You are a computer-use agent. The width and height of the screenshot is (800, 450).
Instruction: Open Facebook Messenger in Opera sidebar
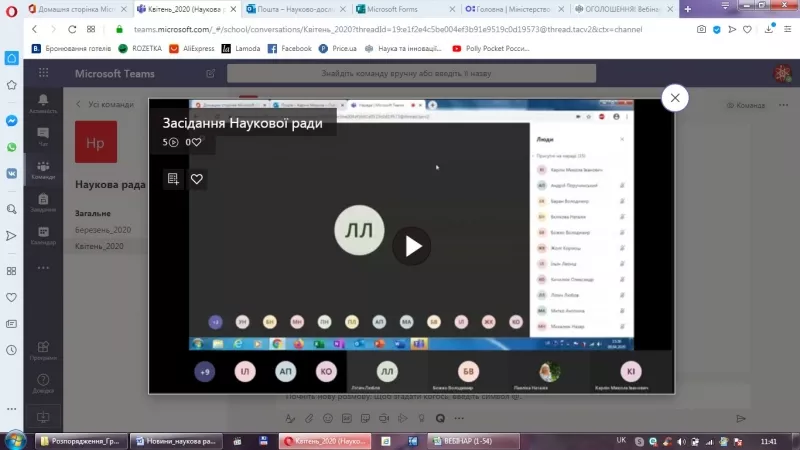point(11,120)
